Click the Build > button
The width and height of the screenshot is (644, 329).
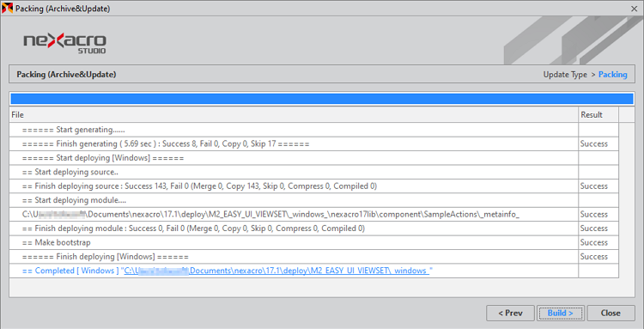coord(560,313)
